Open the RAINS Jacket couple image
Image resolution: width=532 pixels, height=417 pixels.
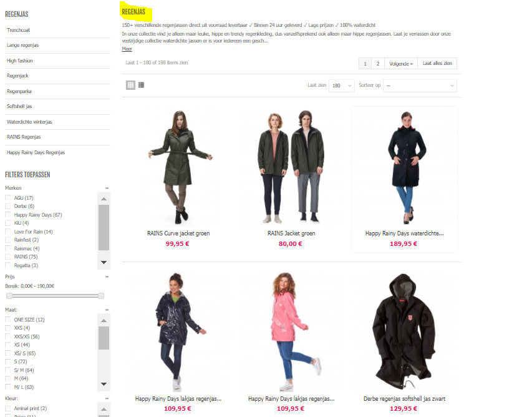click(291, 167)
